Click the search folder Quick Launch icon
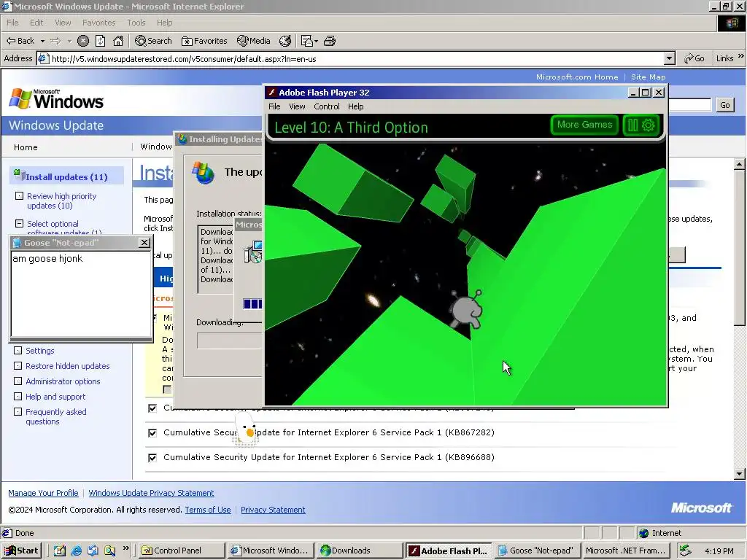The image size is (747, 560). click(109, 551)
